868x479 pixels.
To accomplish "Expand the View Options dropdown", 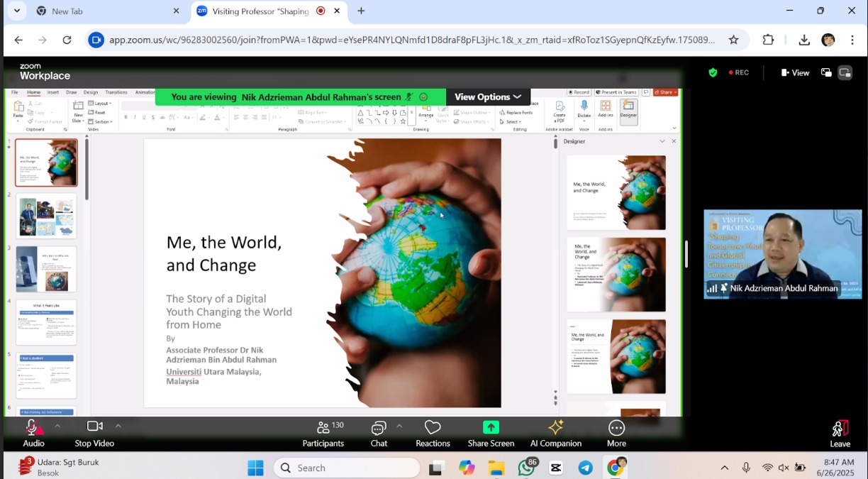I will tap(488, 97).
